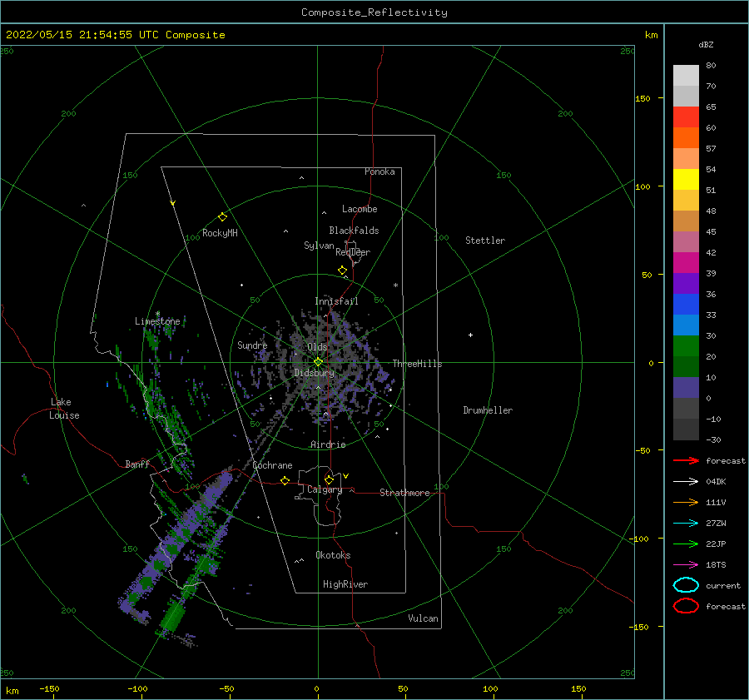Click the yellow diamond marker above RockyMH
Screen dimensions: 749x700
tap(222, 217)
